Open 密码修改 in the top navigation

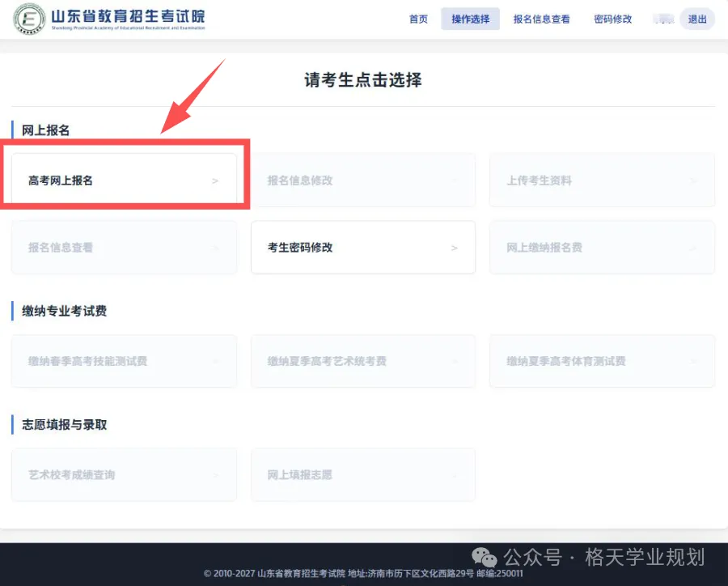coord(613,19)
